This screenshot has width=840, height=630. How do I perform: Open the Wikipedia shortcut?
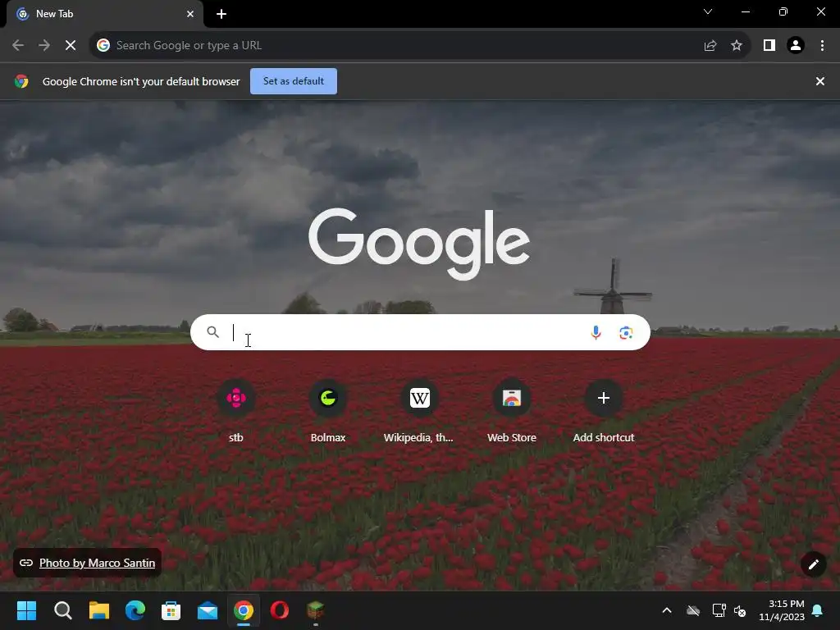pyautogui.click(x=419, y=412)
